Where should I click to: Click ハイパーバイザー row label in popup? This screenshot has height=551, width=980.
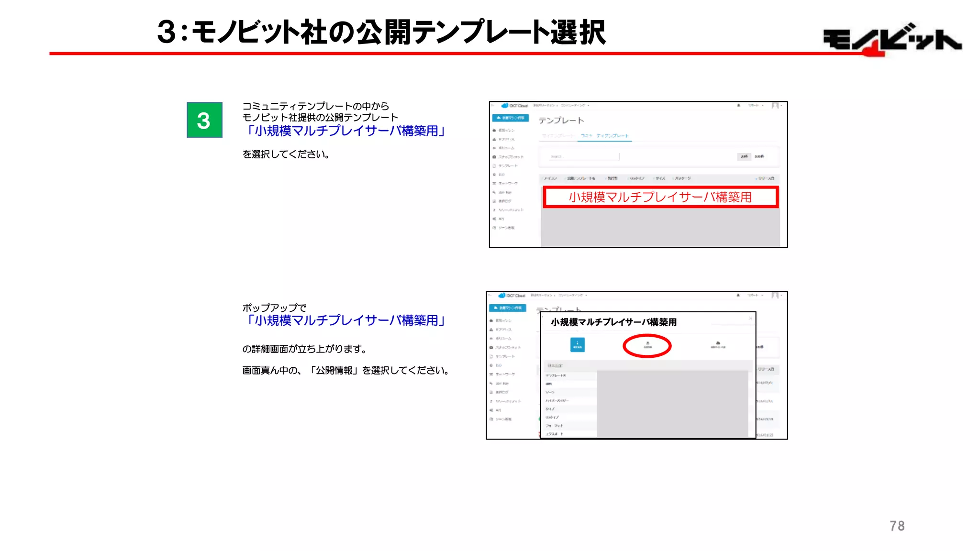coord(557,400)
